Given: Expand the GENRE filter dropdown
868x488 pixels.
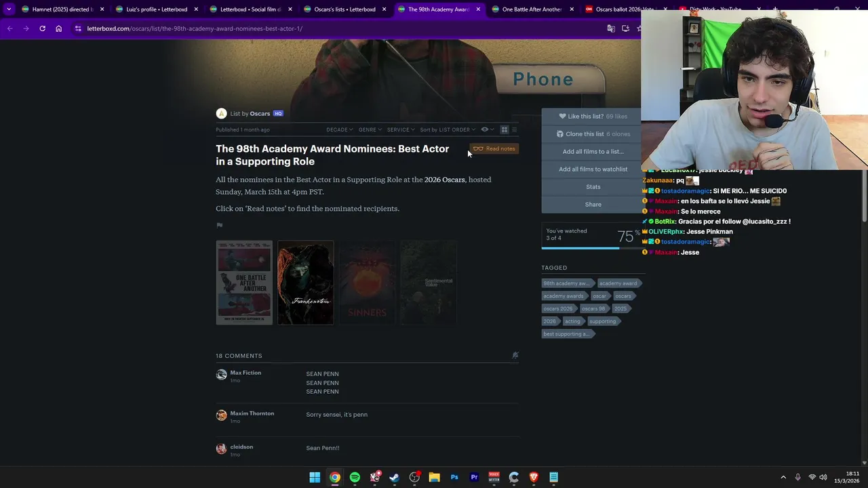Looking at the screenshot, I should click(370, 129).
